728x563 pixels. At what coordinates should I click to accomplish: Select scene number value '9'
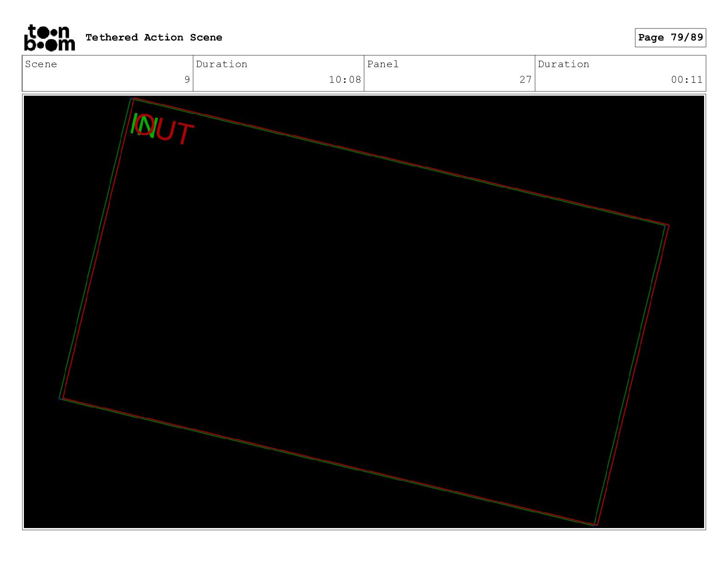[x=187, y=80]
